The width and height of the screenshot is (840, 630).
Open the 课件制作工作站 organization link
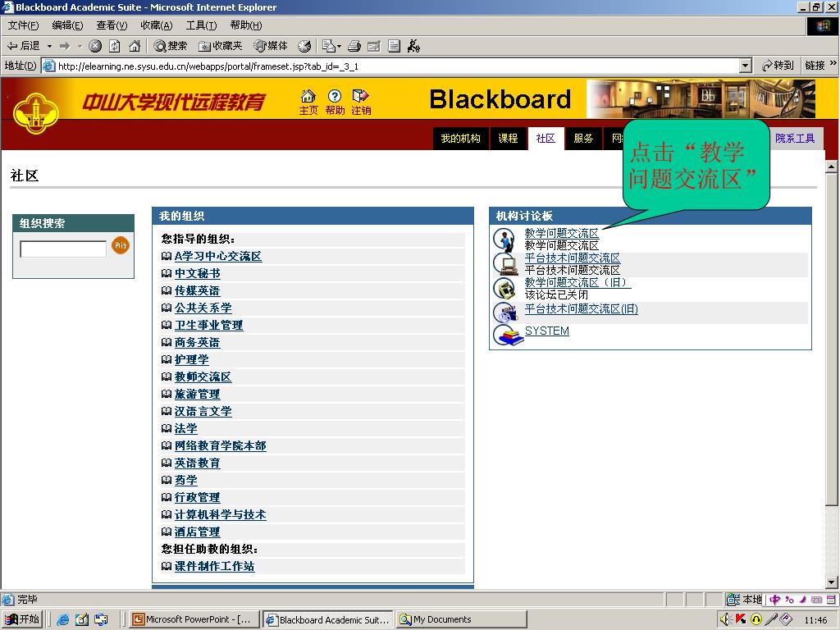tap(214, 566)
